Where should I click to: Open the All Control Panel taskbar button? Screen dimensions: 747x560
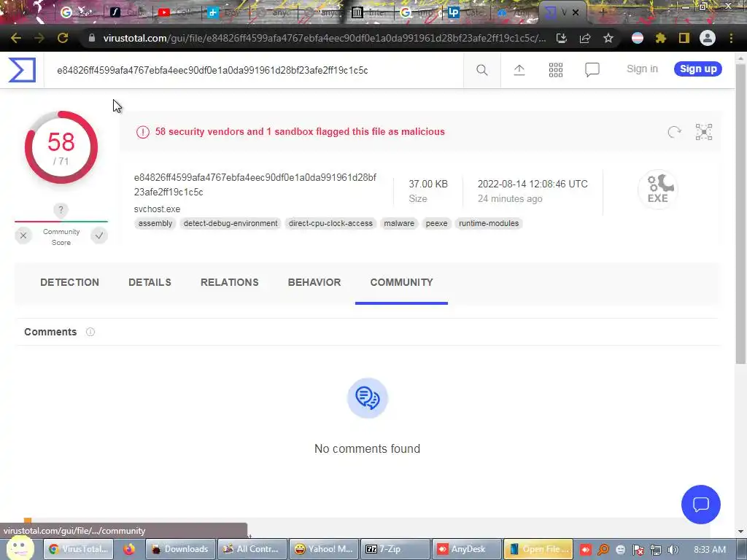coord(252,549)
